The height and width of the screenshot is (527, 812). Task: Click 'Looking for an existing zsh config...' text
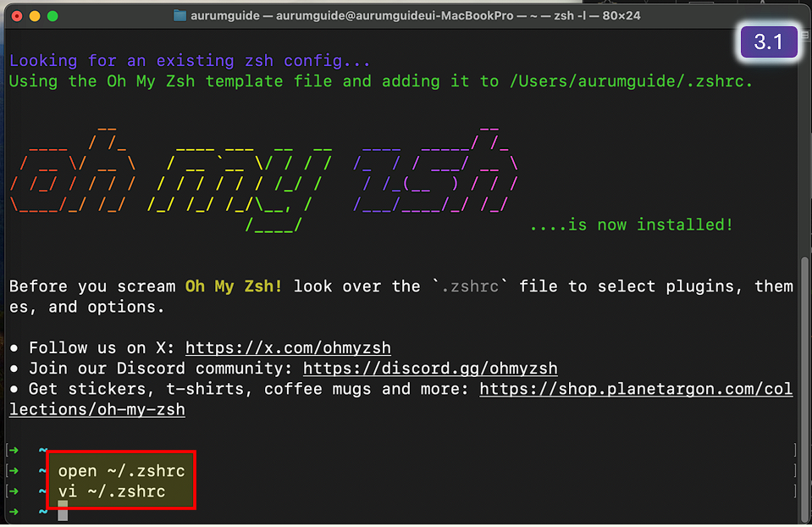(x=190, y=61)
